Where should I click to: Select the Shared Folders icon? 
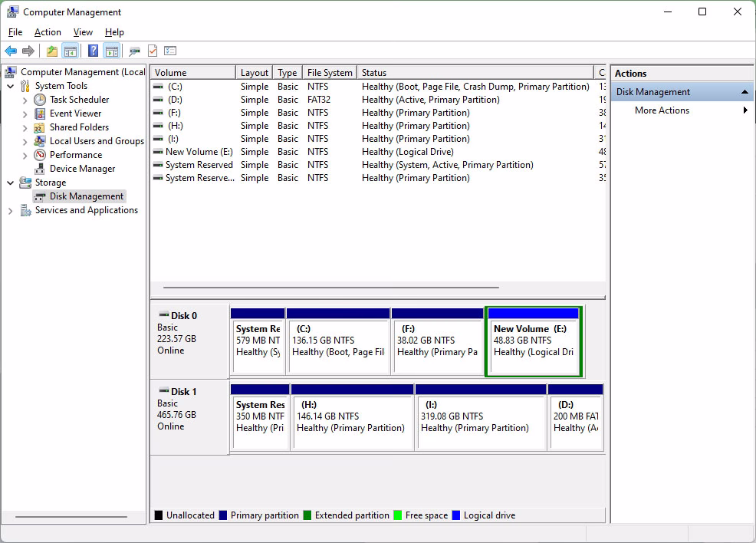[40, 128]
